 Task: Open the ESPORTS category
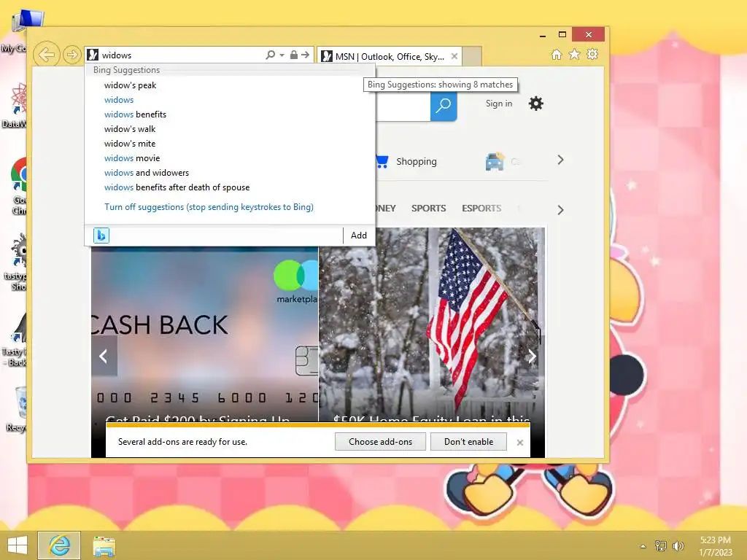pos(481,208)
